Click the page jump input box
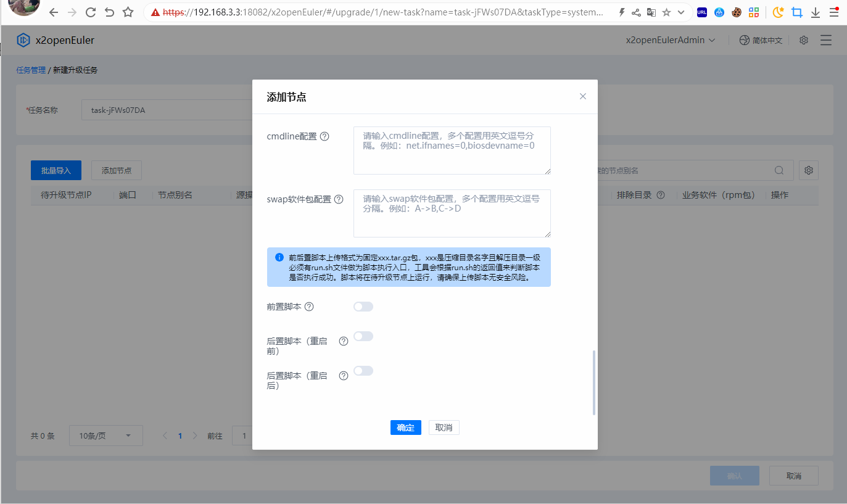The width and height of the screenshot is (847, 504). [x=242, y=436]
